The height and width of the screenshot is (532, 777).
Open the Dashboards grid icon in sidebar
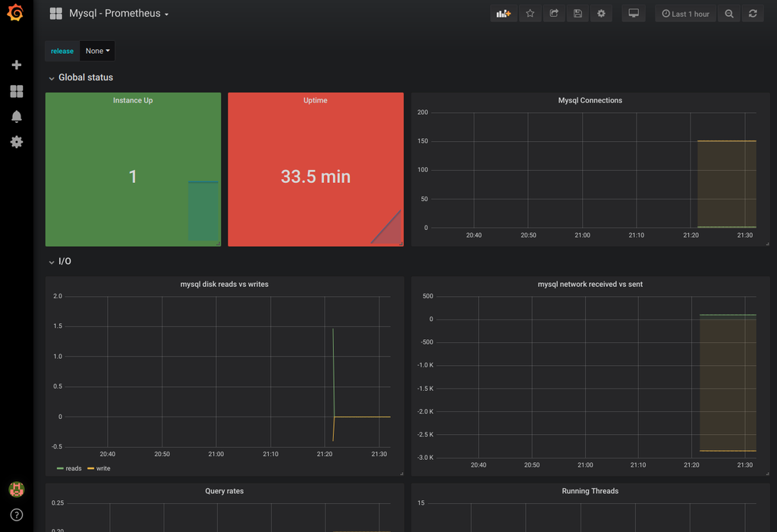click(17, 91)
